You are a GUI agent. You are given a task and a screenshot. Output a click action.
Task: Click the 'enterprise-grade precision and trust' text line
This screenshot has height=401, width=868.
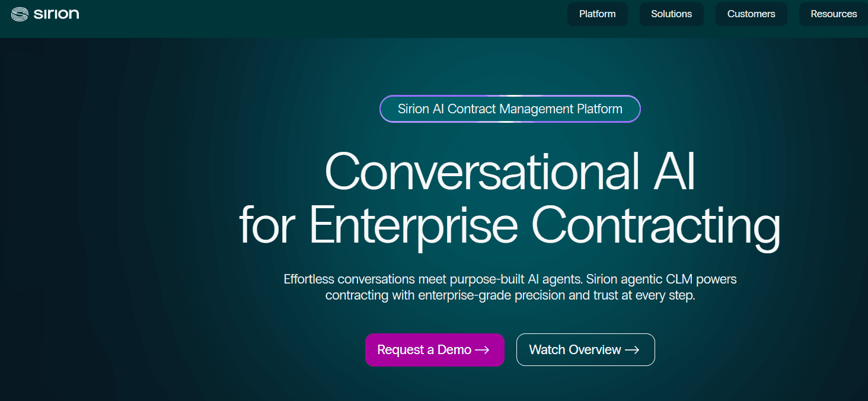pyautogui.click(x=510, y=295)
